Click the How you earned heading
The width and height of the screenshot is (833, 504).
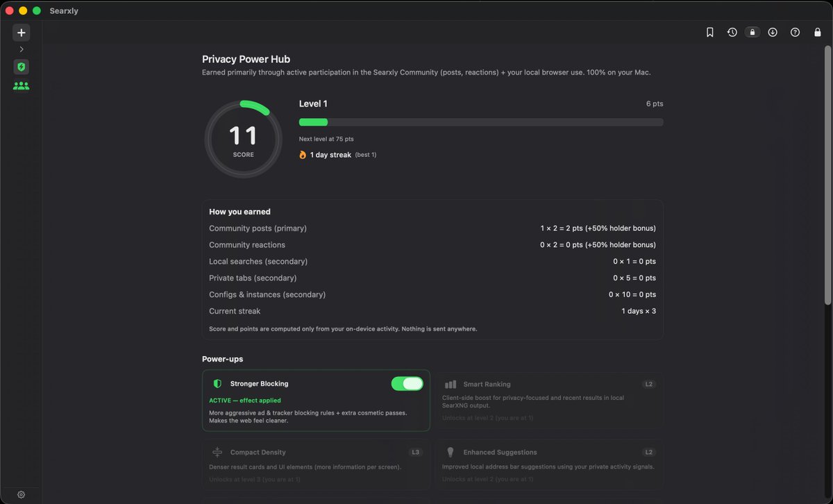click(239, 212)
